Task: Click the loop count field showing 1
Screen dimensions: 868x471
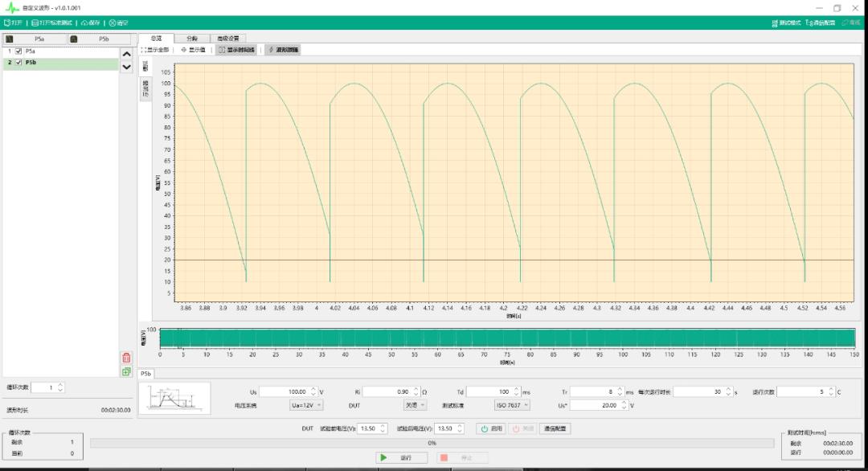Action: click(47, 387)
